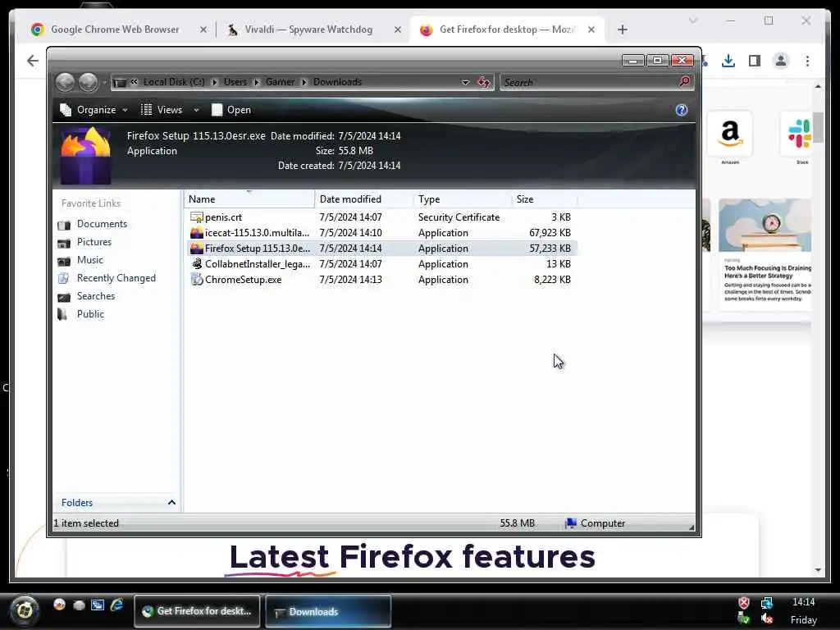Open Pictures in Favorite Links
Image resolution: width=840 pixels, height=630 pixels.
click(x=94, y=242)
